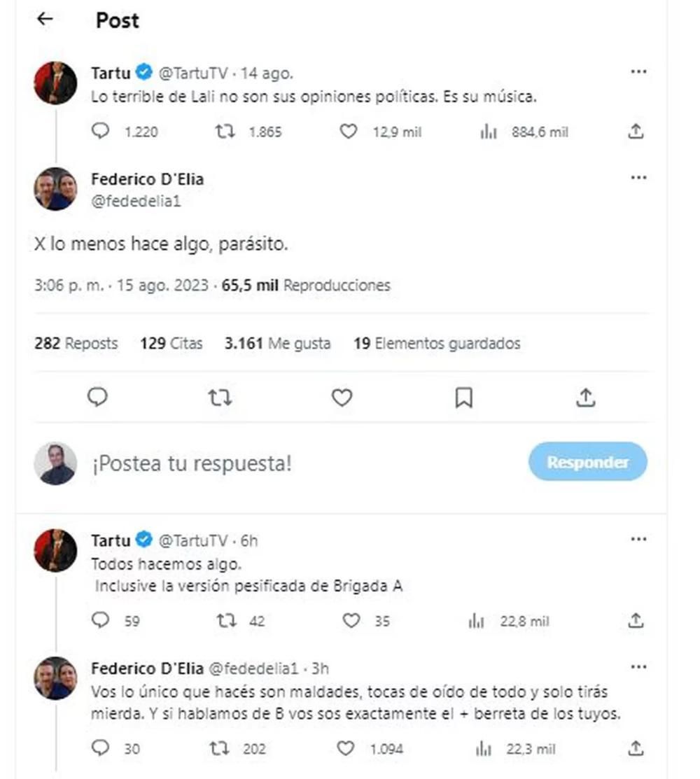This screenshot has height=779, width=700.
Task: Open the three-dot menu on Federico's main post
Action: coord(638,178)
